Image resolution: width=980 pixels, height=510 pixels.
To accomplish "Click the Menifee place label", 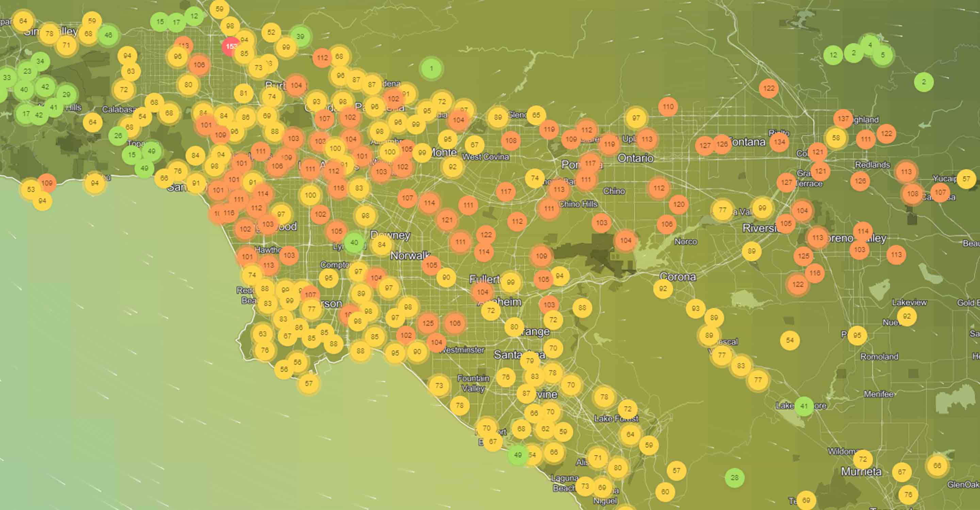I will click(x=878, y=394).
